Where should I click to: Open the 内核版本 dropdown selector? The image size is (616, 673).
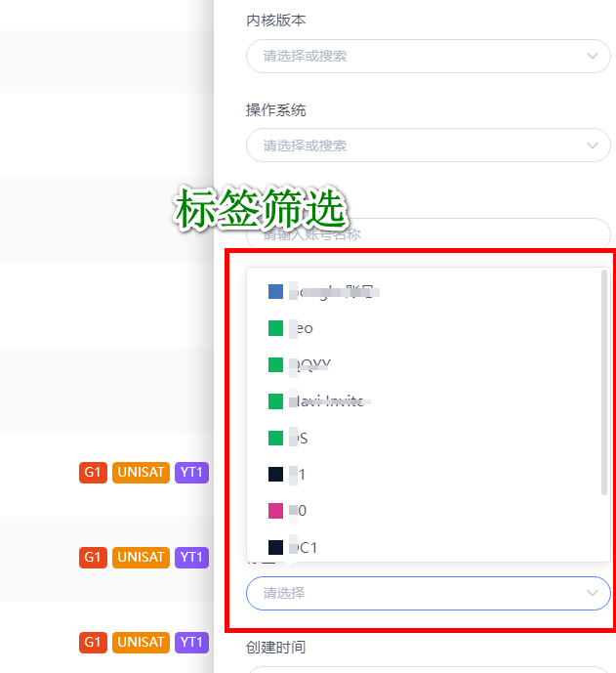[428, 57]
